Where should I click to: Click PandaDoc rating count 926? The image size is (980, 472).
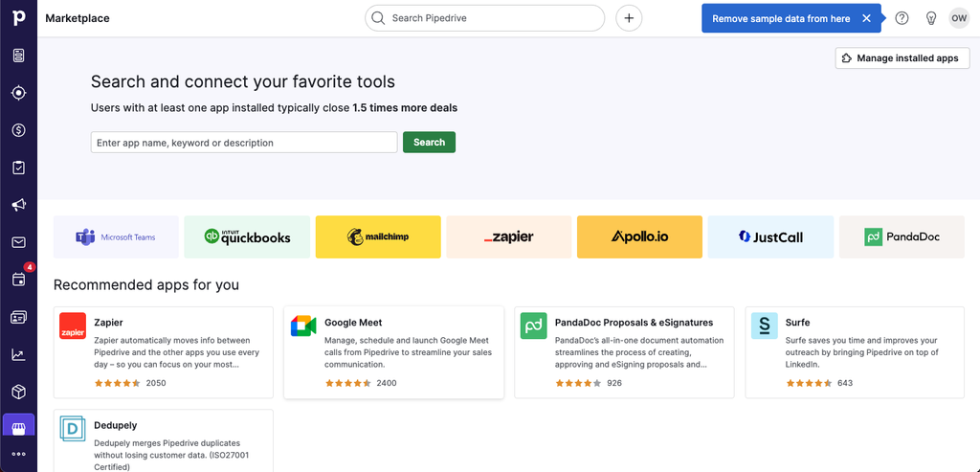614,383
